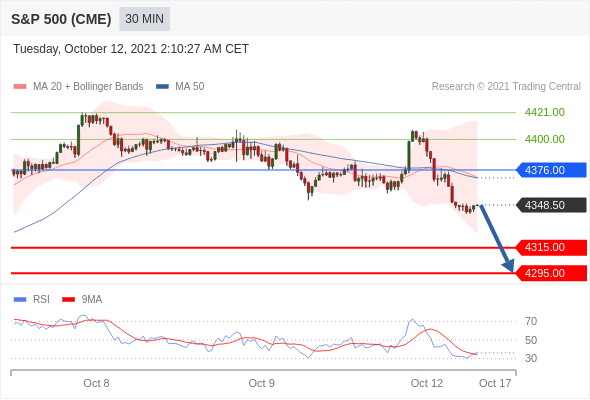The height and width of the screenshot is (400, 590).
Task: Click the Research © 2021 Trading Central text
Action: click(506, 87)
